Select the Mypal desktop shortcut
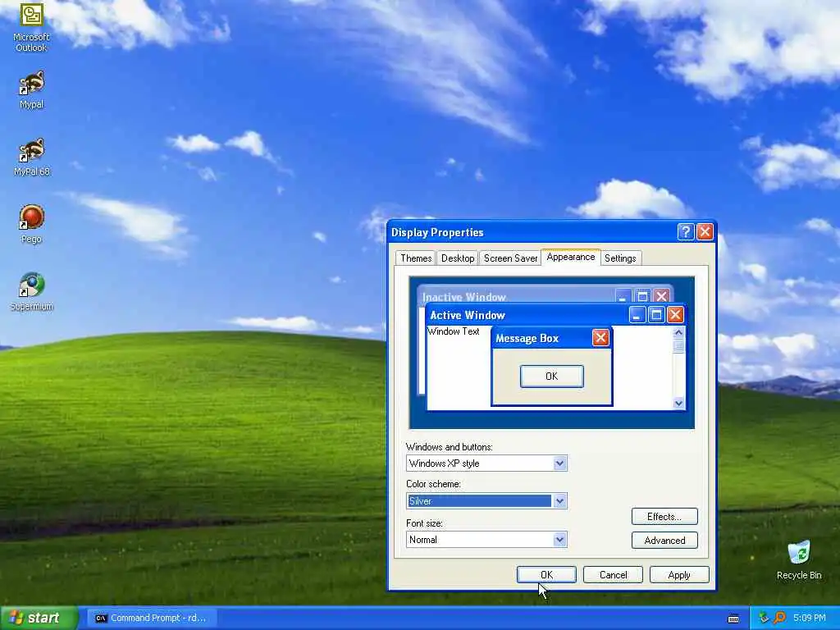Image resolution: width=840 pixels, height=630 pixels. coord(31,89)
